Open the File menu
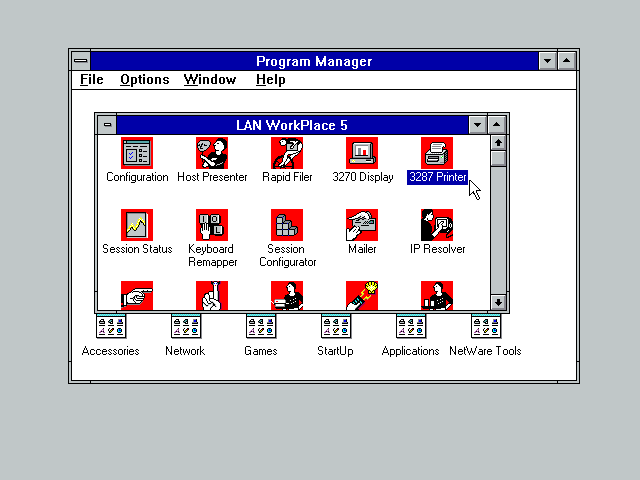The width and height of the screenshot is (640, 480). [92, 80]
